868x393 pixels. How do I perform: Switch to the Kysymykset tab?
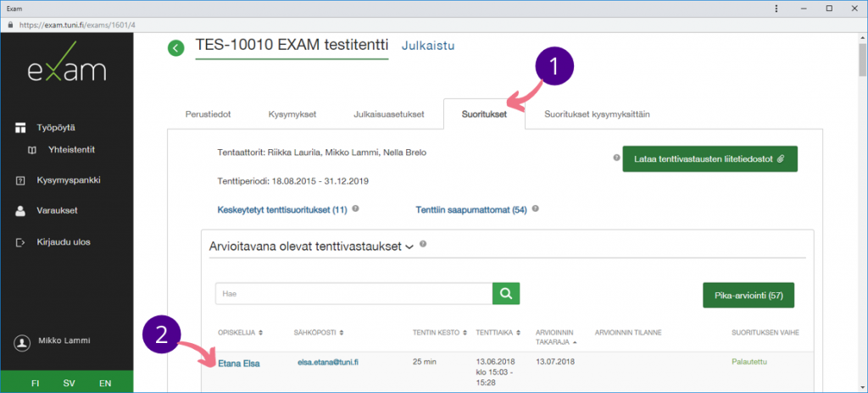coord(292,113)
